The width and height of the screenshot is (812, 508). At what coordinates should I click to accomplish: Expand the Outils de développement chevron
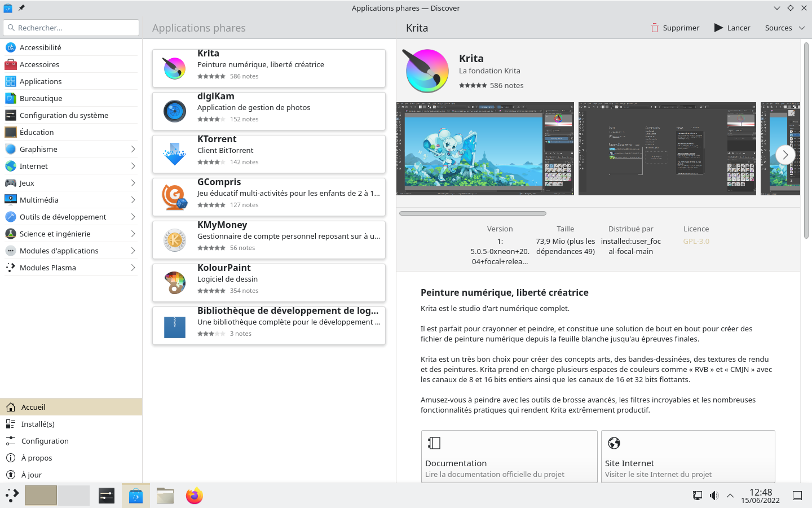coord(133,217)
